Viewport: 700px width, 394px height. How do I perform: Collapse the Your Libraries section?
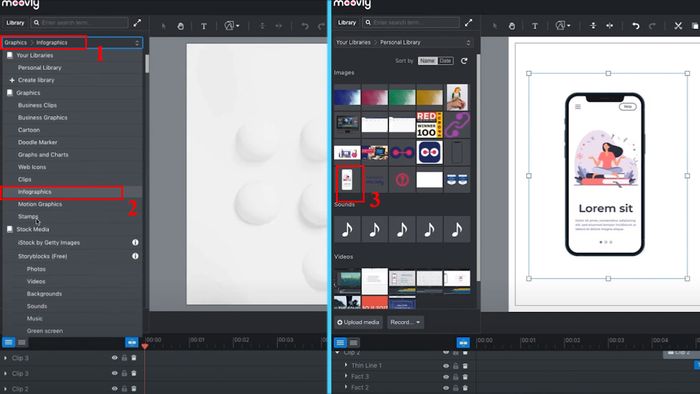(x=10, y=55)
